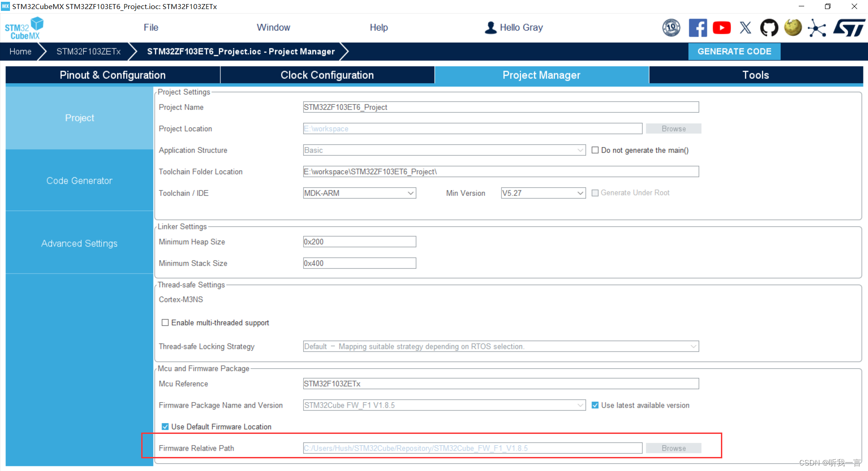Toggle Do not generate the main() checkbox
This screenshot has width=868, height=471.
click(595, 150)
